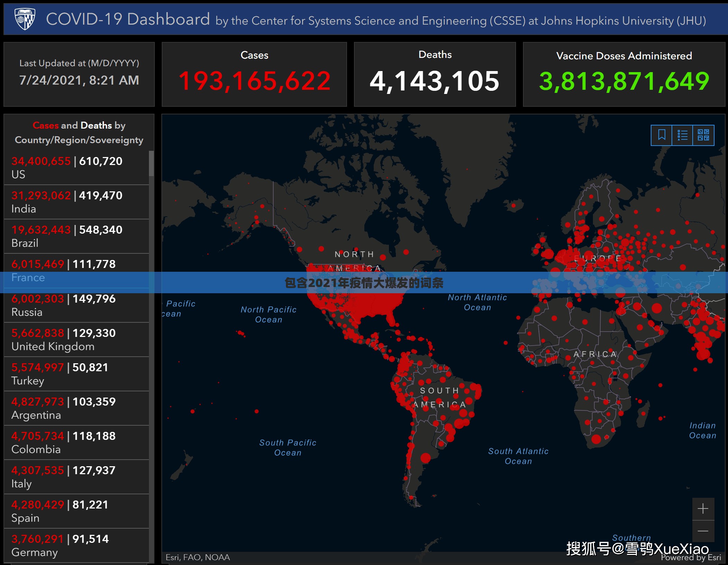The image size is (728, 565).
Task: Pick Italy in the country list
Action: pyautogui.click(x=77, y=477)
